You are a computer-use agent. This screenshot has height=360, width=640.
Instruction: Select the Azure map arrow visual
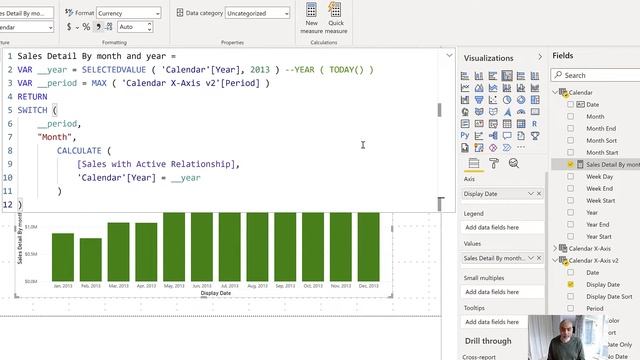(507, 111)
